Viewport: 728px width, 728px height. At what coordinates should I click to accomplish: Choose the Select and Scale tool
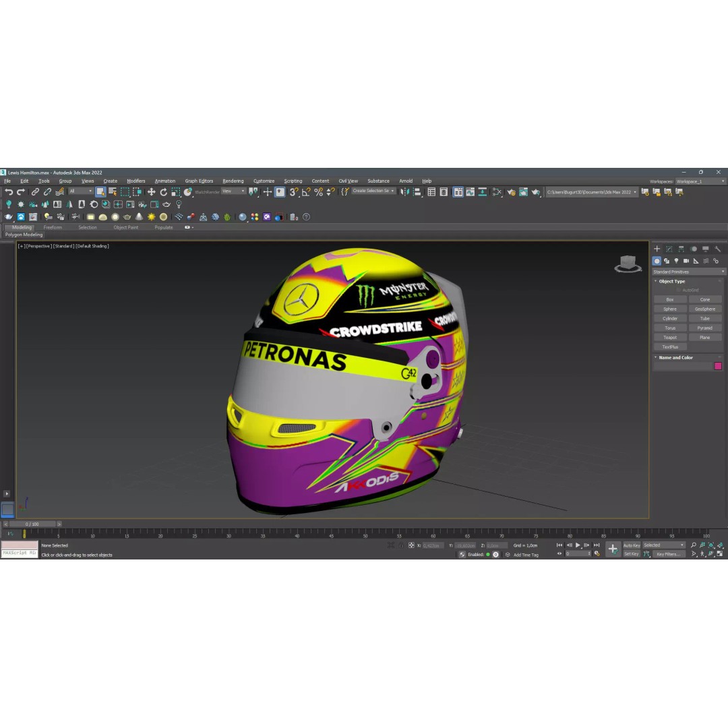[x=175, y=191]
